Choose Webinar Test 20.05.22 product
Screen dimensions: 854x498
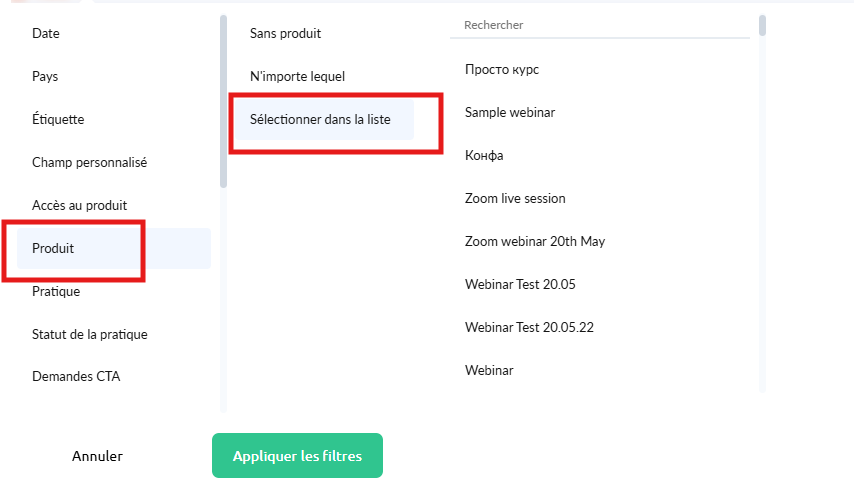point(535,328)
